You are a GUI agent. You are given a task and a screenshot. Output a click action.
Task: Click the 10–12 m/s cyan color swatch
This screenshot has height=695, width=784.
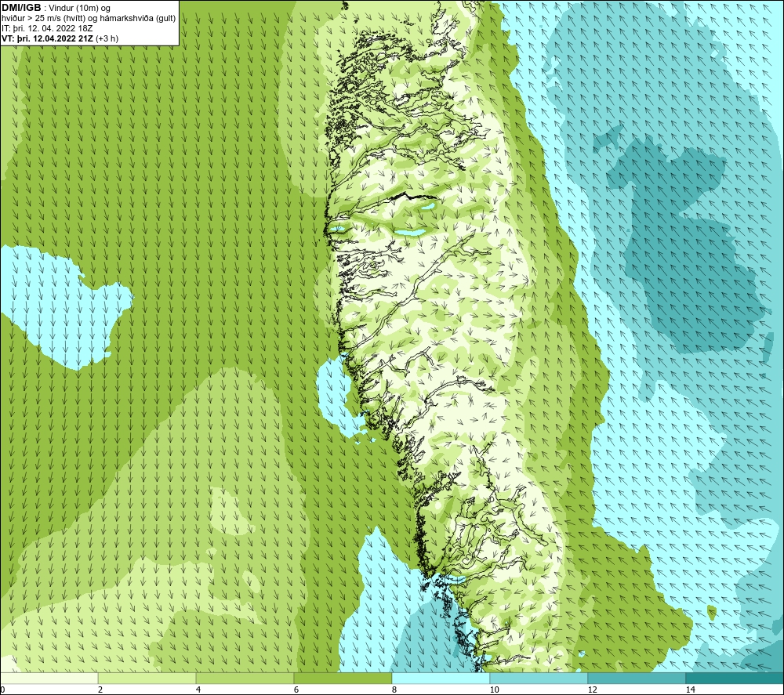coord(539,679)
